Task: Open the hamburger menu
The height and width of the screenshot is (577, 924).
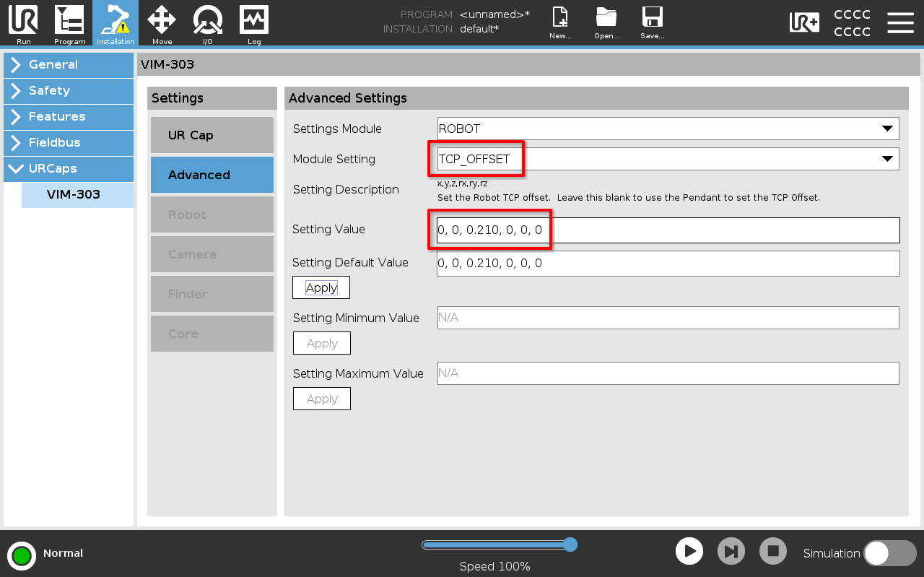Action: tap(900, 23)
